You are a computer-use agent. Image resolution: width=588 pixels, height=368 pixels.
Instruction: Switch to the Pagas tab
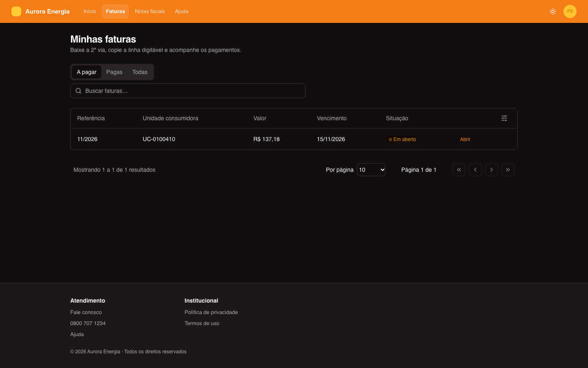tap(114, 72)
